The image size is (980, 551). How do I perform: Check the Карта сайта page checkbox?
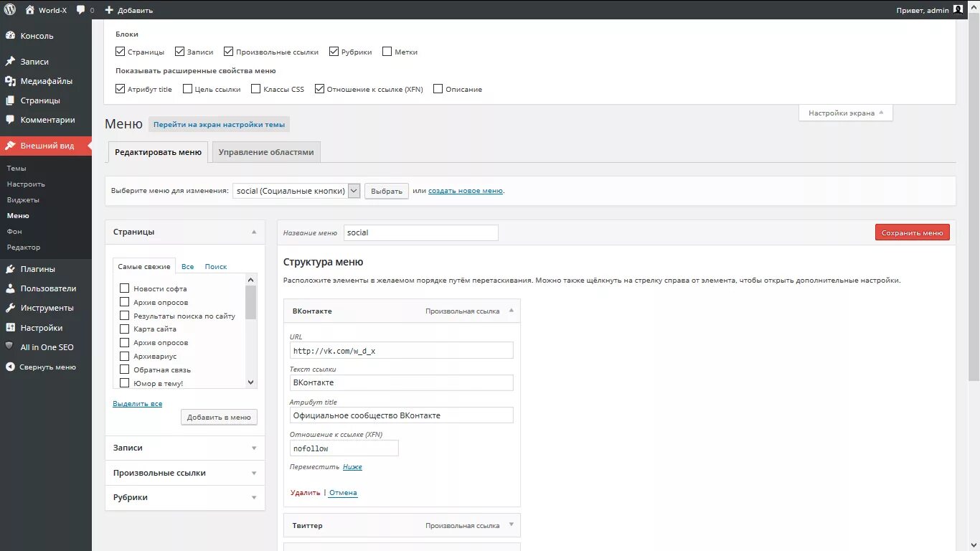[124, 329]
